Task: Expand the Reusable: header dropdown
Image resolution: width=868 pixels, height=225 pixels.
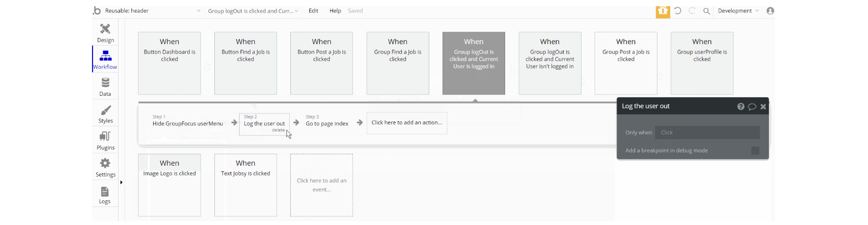Action: [198, 11]
